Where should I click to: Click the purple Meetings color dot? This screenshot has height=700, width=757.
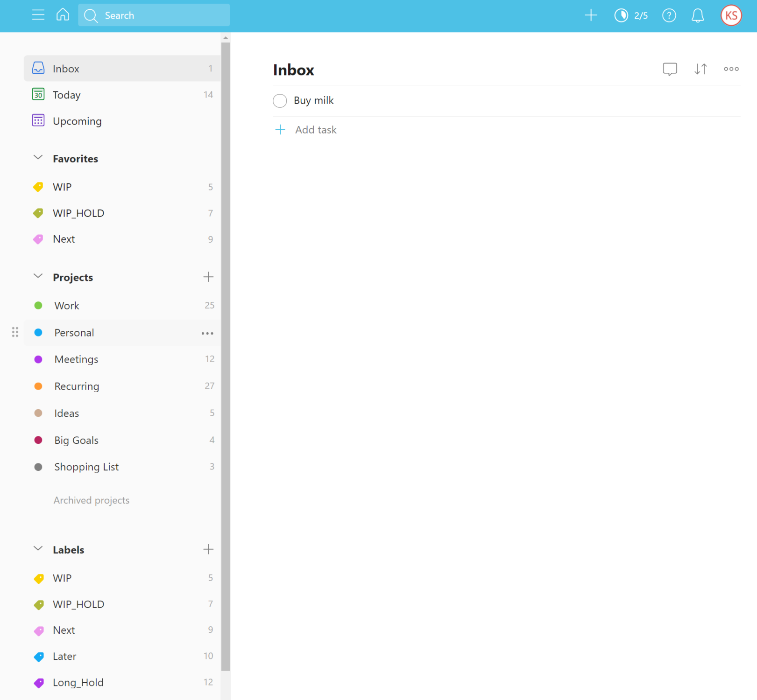[38, 359]
